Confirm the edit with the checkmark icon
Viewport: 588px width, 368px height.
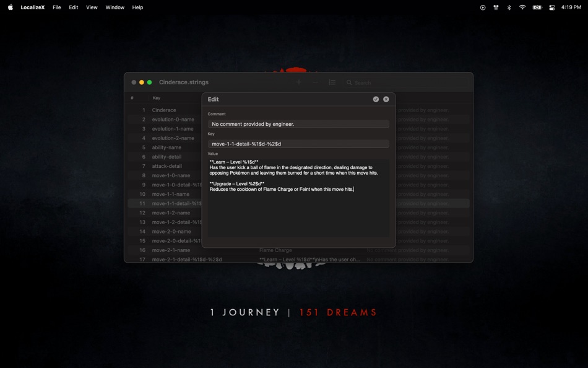click(x=376, y=99)
